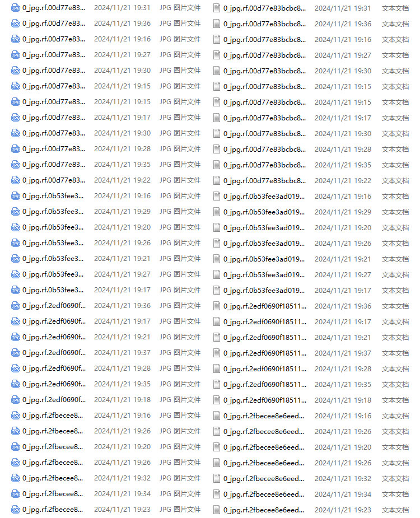420x518 pixels.
Task: Click the text document icon of 2edf0690f18511 dated 19:17
Action: (217, 322)
